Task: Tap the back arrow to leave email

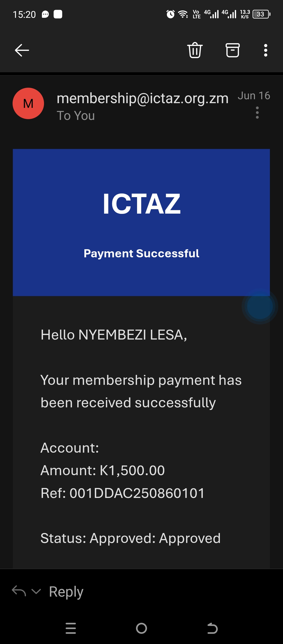Action: pos(22,50)
